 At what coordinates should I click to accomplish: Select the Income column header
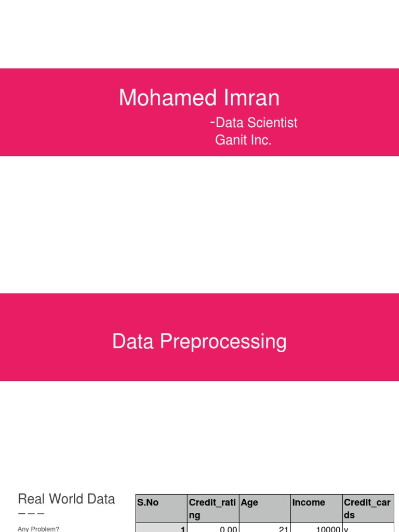tap(309, 502)
